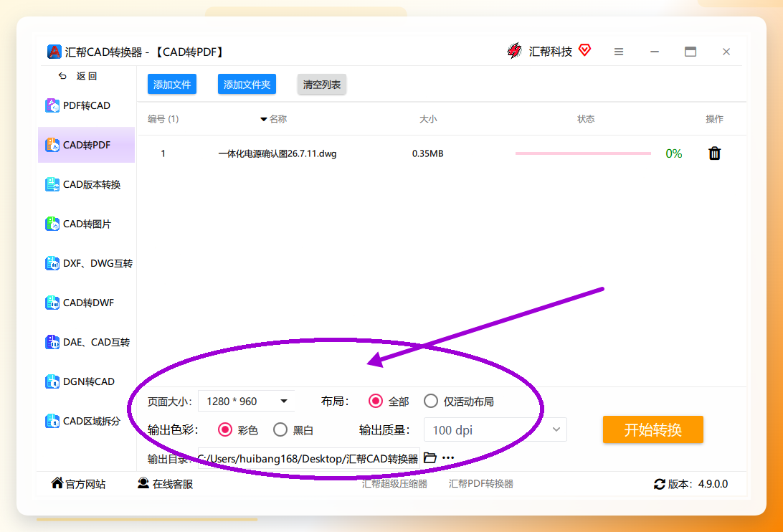Sort the list by 名称 column arrow
The width and height of the screenshot is (783, 532).
tap(264, 120)
